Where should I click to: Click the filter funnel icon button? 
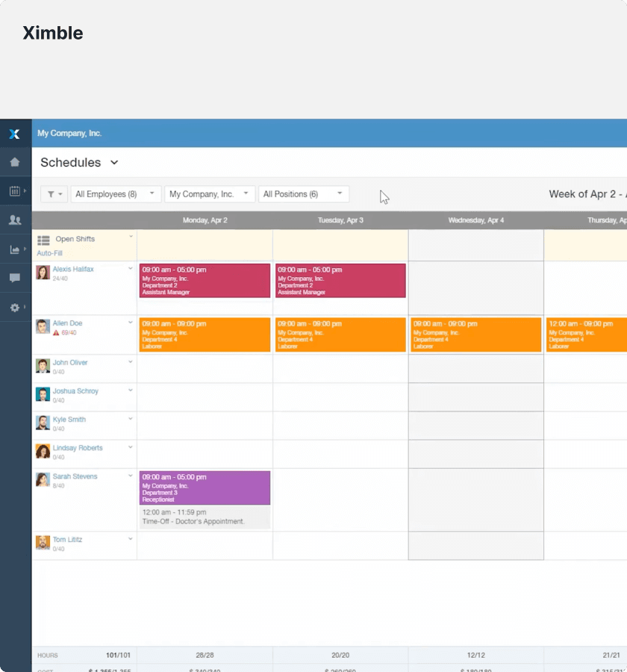coord(54,194)
